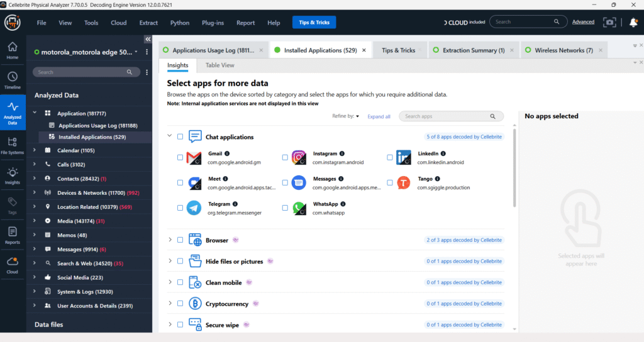Open the notifications bell icon
Image resolution: width=644 pixels, height=342 pixels.
point(634,22)
